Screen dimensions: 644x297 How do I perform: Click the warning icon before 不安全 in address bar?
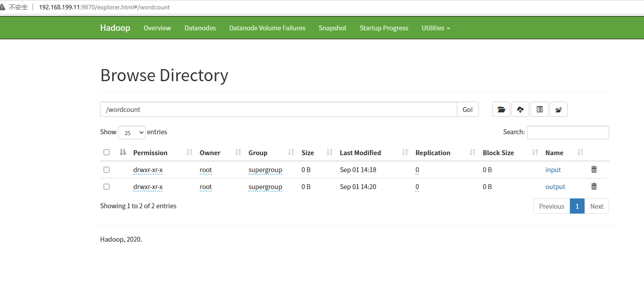pyautogui.click(x=5, y=7)
